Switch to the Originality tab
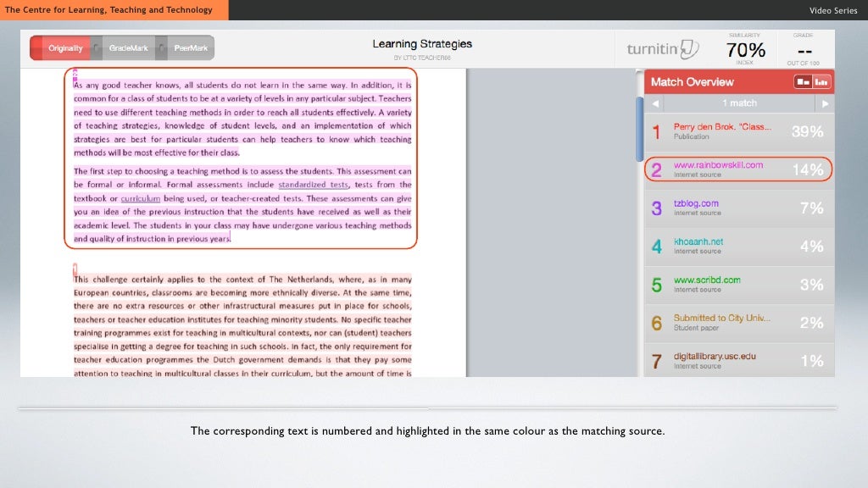Viewport: 868px width, 488px height. tap(64, 48)
